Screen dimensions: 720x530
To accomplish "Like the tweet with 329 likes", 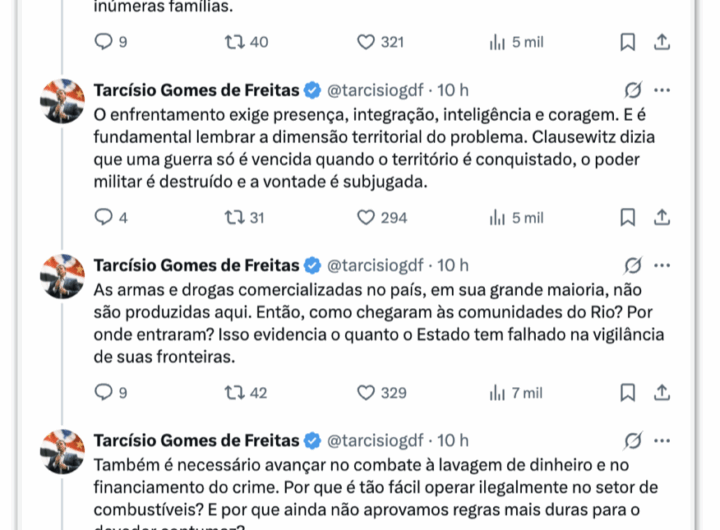I will [366, 393].
